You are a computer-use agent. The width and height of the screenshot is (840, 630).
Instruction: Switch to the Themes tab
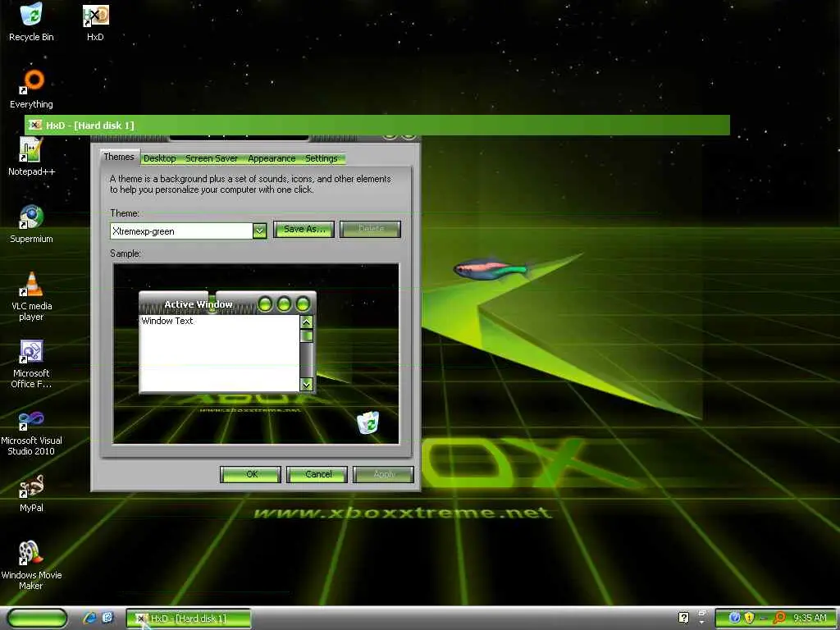point(119,157)
